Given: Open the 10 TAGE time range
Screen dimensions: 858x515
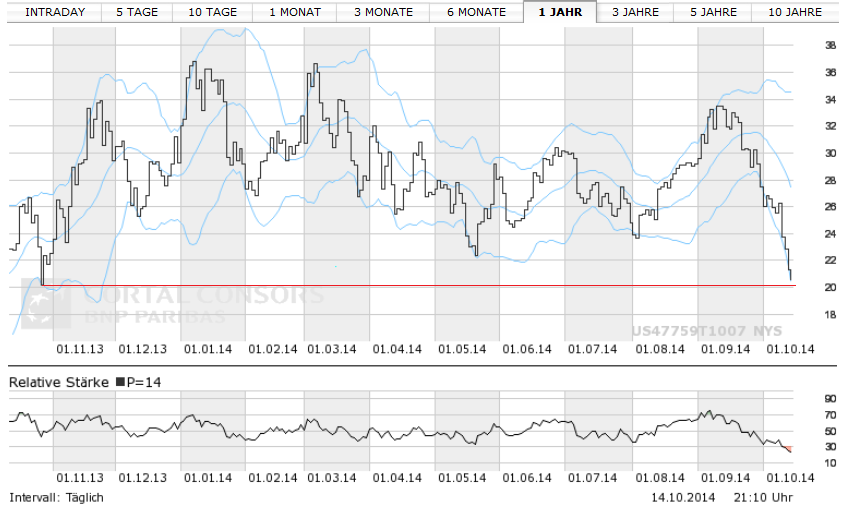Looking at the screenshot, I should (212, 12).
